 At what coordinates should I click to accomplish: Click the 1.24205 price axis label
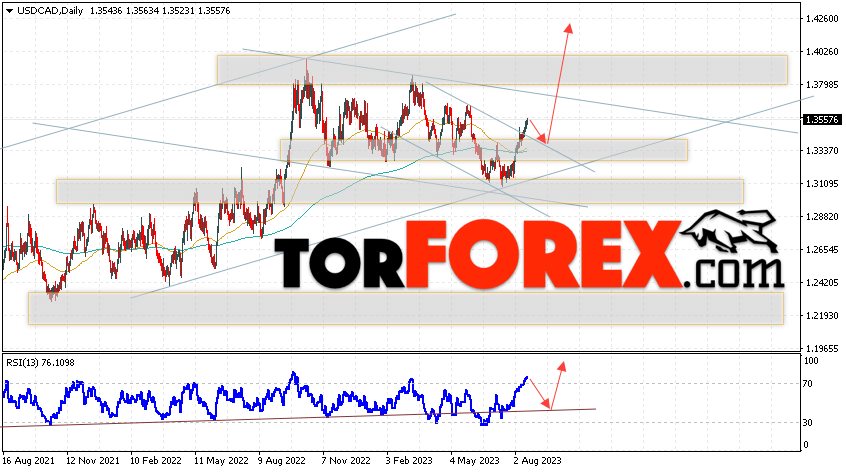822,283
